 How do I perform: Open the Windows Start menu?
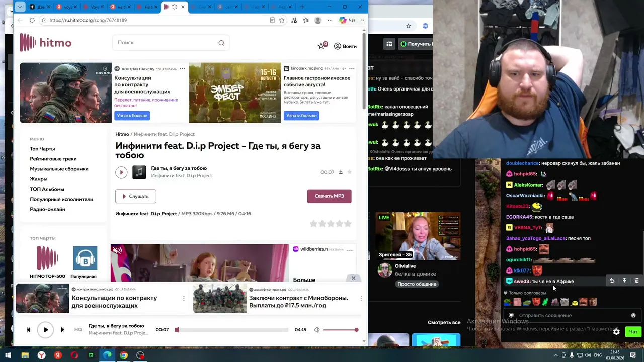(x=8, y=355)
